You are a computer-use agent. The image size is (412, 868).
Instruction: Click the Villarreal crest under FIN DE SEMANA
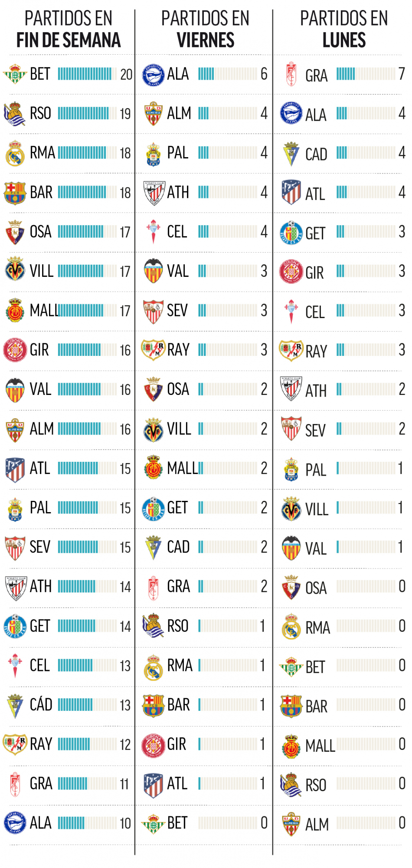click(15, 271)
